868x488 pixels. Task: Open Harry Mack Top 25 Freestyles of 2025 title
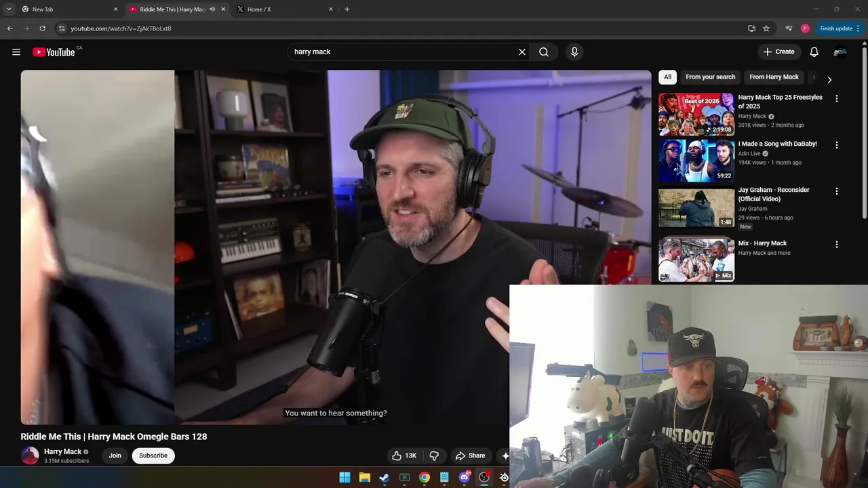tap(780, 102)
